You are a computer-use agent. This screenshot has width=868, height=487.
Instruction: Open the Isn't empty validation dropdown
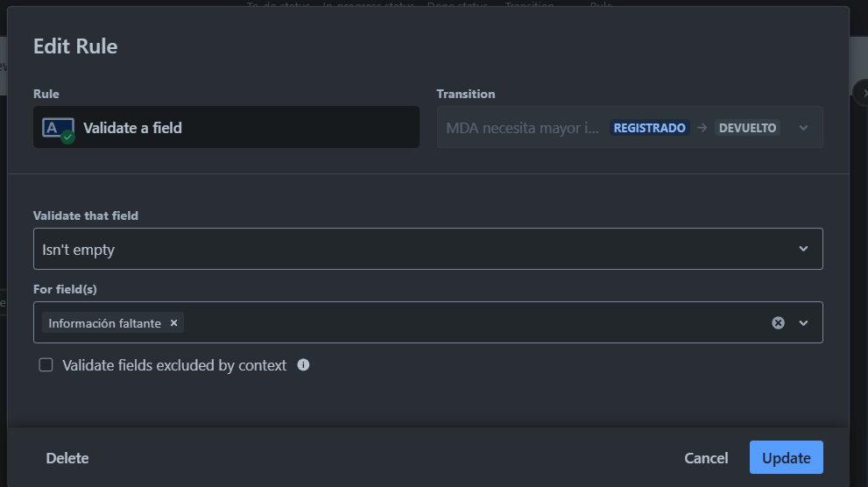point(428,249)
